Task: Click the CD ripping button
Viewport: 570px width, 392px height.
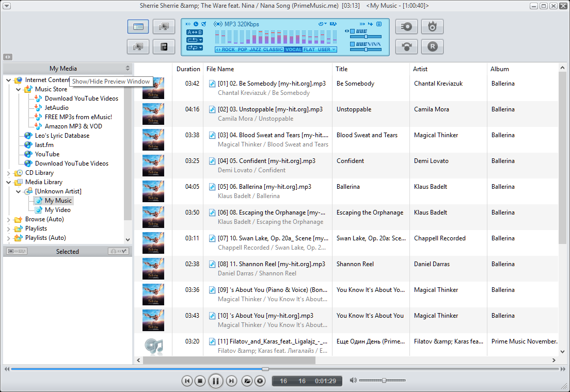Action: pos(406,27)
